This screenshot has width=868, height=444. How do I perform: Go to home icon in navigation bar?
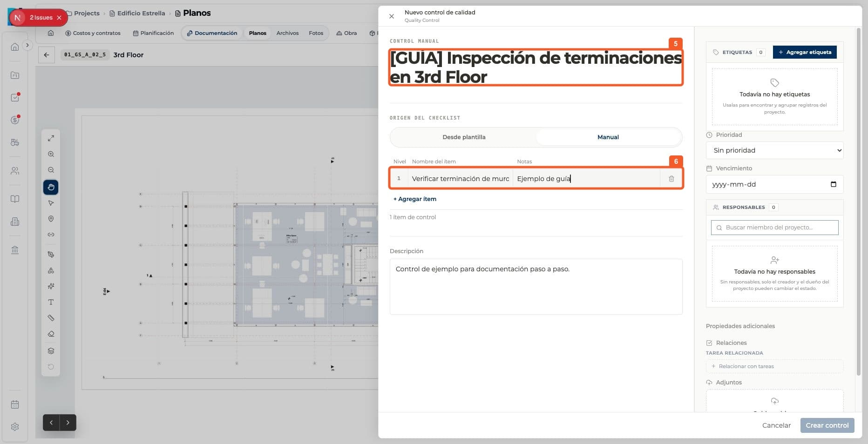click(x=51, y=33)
